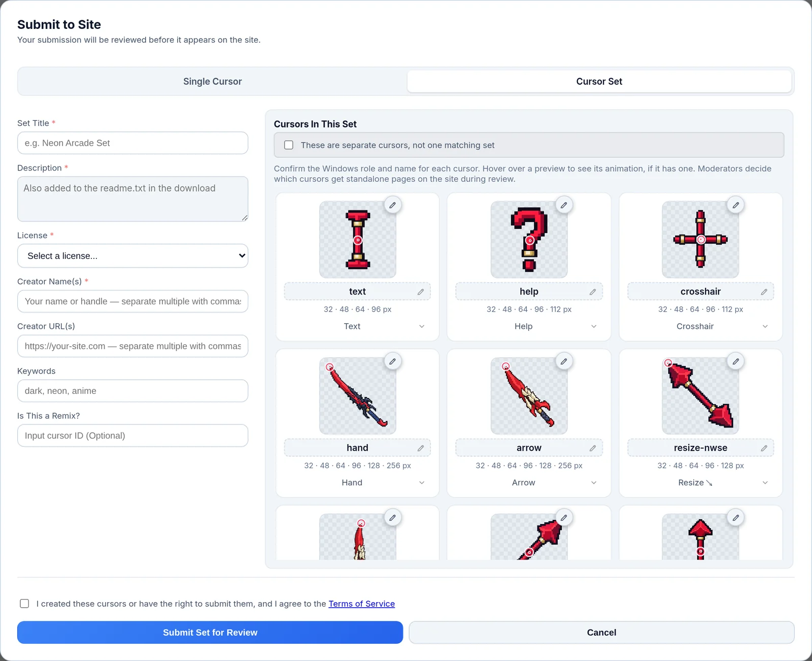Focus the Creator URL(s) field
This screenshot has height=661, width=812.
133,346
